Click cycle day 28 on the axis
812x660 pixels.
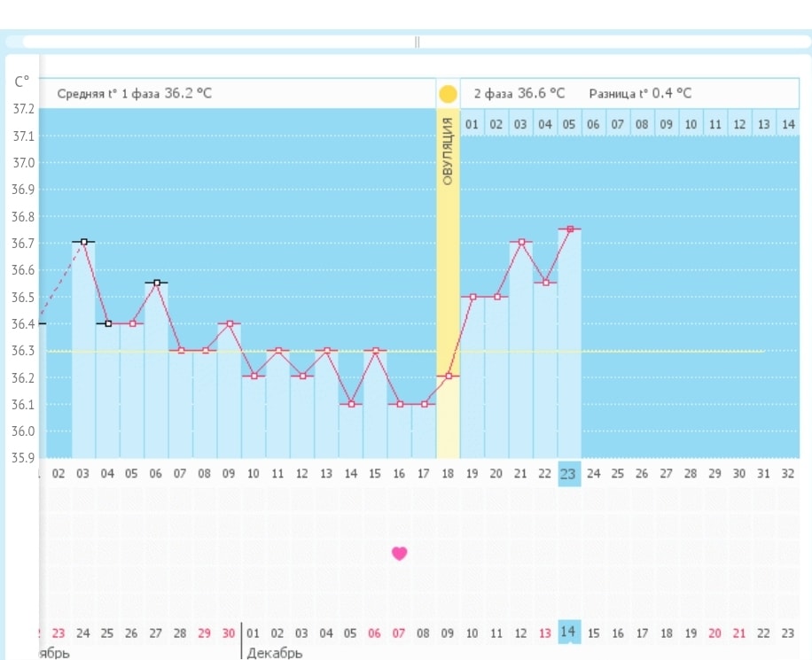click(x=691, y=474)
